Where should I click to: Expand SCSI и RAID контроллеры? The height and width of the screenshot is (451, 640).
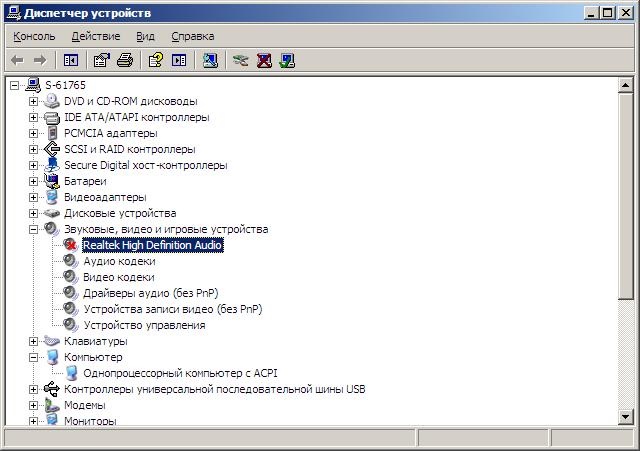(x=33, y=149)
